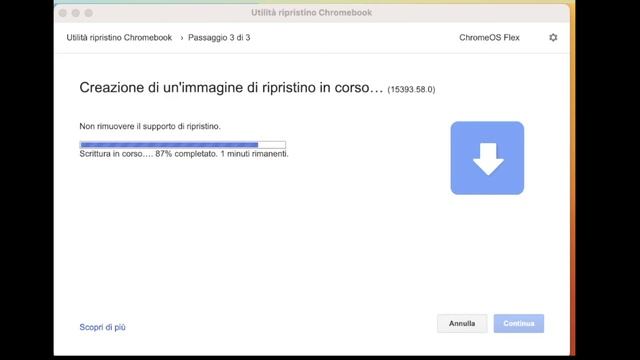The image size is (640, 360).
Task: Maximize the window with the last title-bar button
Action: tap(89, 13)
